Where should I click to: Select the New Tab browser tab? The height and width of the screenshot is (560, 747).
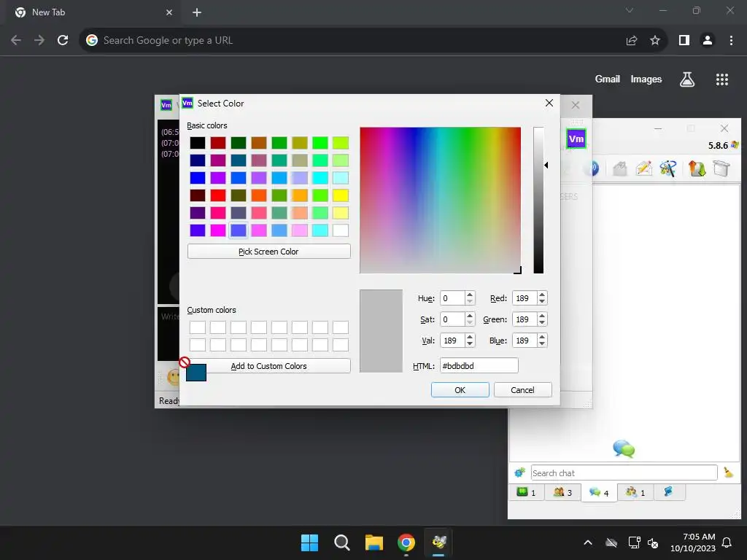coord(93,12)
